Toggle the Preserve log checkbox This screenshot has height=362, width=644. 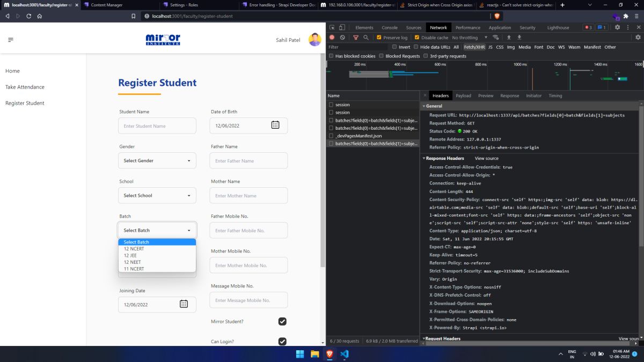tap(379, 38)
